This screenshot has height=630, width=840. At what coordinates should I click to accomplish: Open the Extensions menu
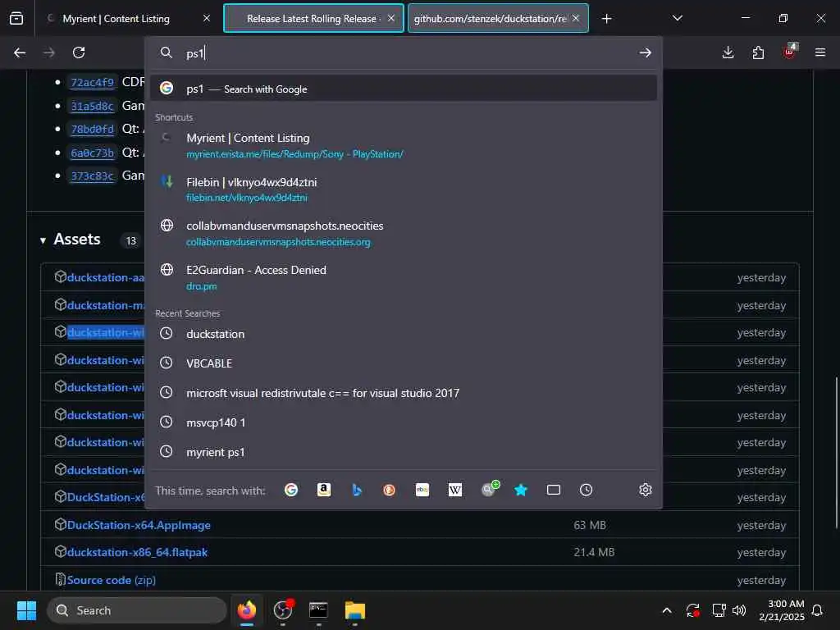[x=758, y=52]
